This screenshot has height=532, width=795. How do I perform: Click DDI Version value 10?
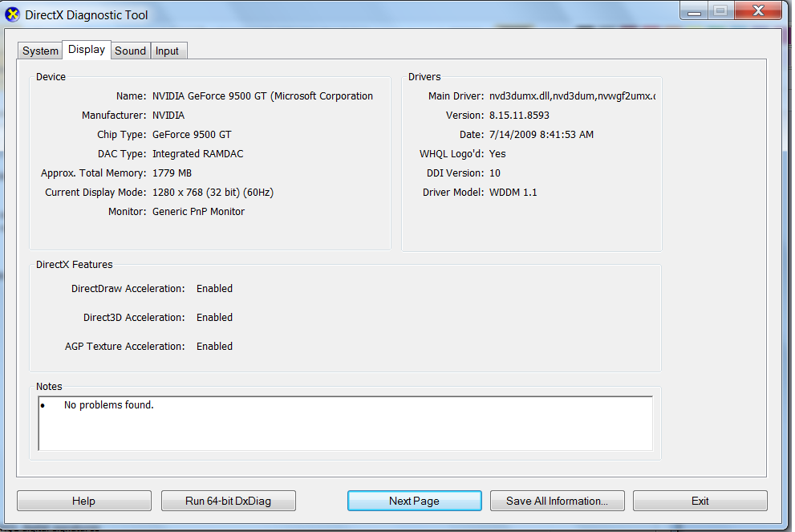click(x=495, y=173)
